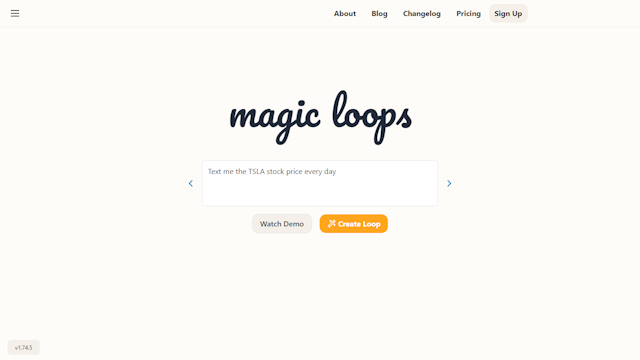640x360 pixels.
Task: Click the magic loops logo
Action: [320, 118]
